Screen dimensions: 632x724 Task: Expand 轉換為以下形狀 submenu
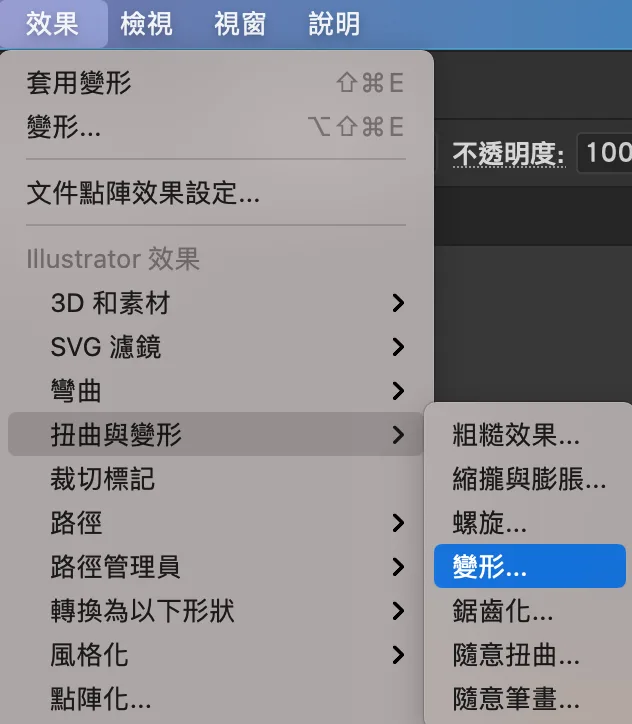tap(216, 610)
